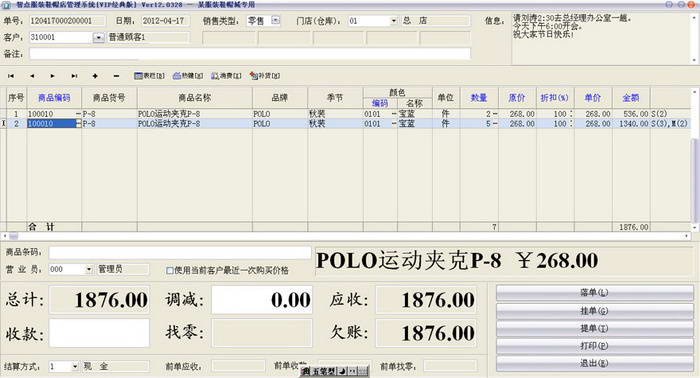Click the 表栏 column settings toolbar item
The height and width of the screenshot is (378, 700).
point(150,76)
